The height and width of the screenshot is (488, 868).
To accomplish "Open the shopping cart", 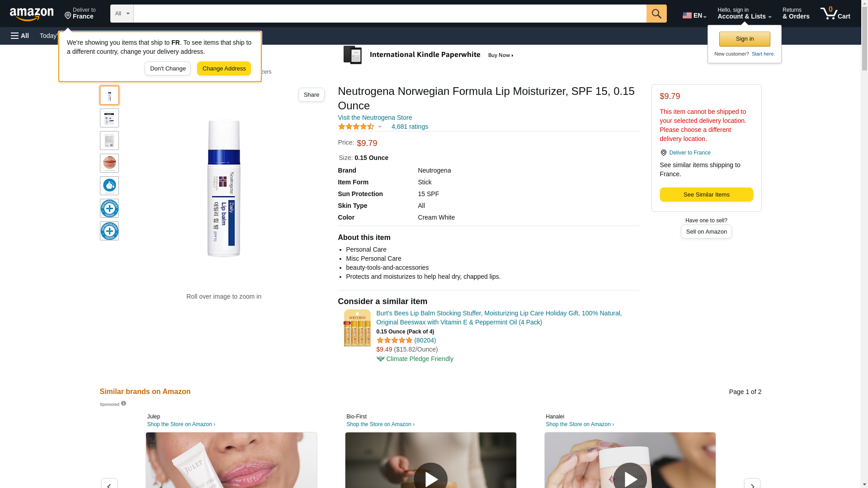I will click(x=835, y=14).
